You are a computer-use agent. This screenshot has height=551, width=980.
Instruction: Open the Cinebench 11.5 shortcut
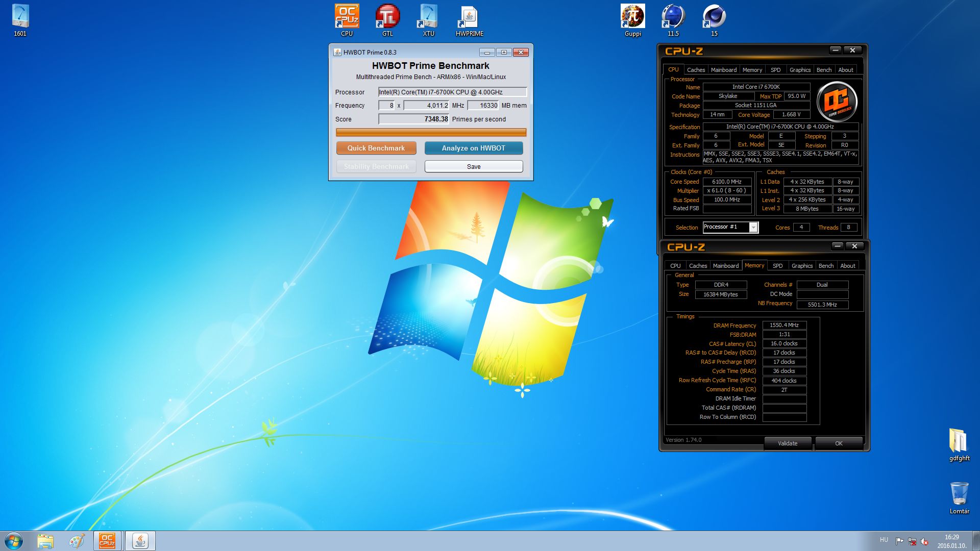coord(673,16)
